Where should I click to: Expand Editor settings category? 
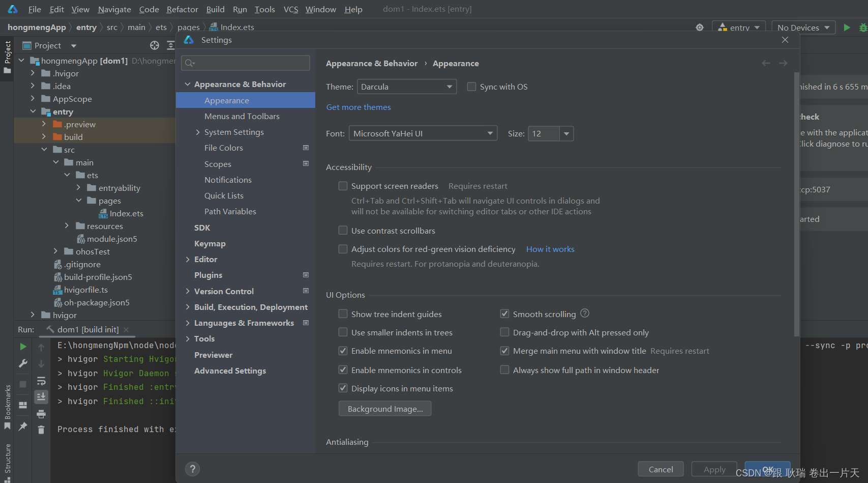[x=188, y=260]
